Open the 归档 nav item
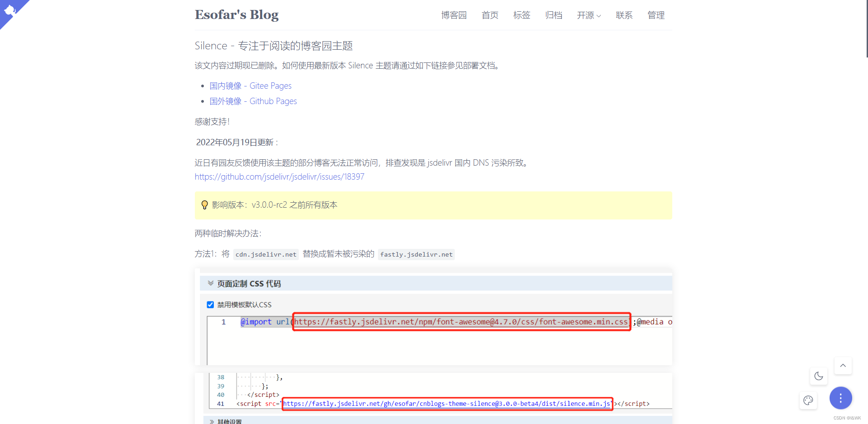Viewport: 868px width, 424px height. (554, 15)
